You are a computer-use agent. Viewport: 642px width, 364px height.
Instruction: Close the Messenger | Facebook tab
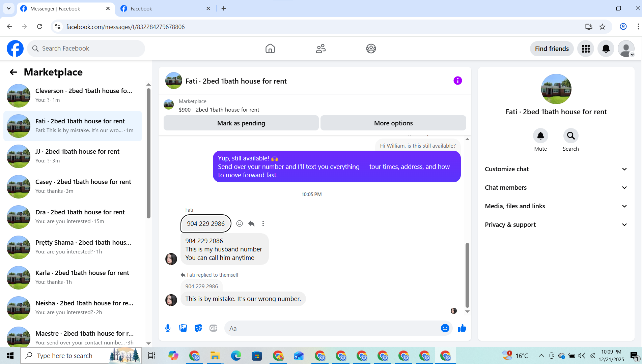click(108, 9)
